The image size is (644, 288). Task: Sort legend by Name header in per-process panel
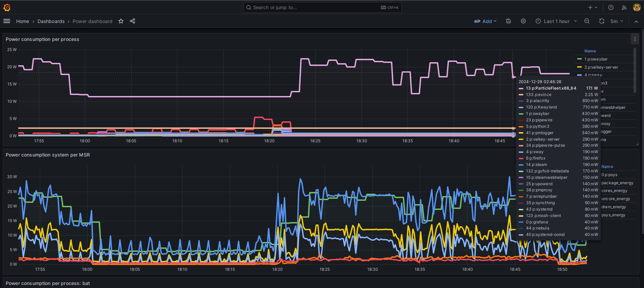(x=590, y=51)
